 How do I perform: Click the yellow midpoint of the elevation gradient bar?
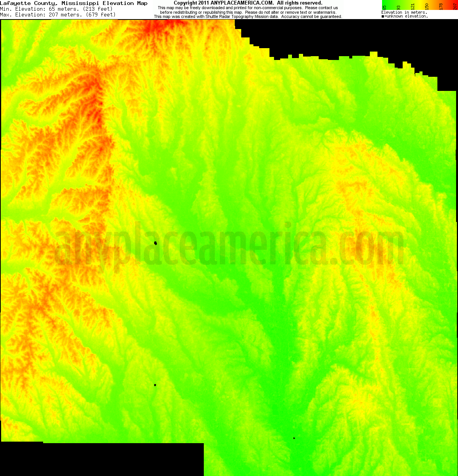coord(420,2)
